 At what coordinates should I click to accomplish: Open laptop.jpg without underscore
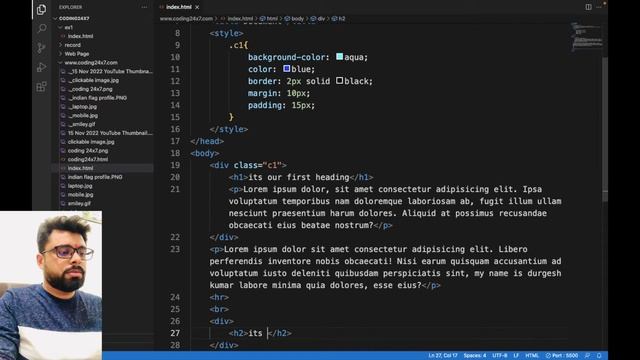point(80,186)
